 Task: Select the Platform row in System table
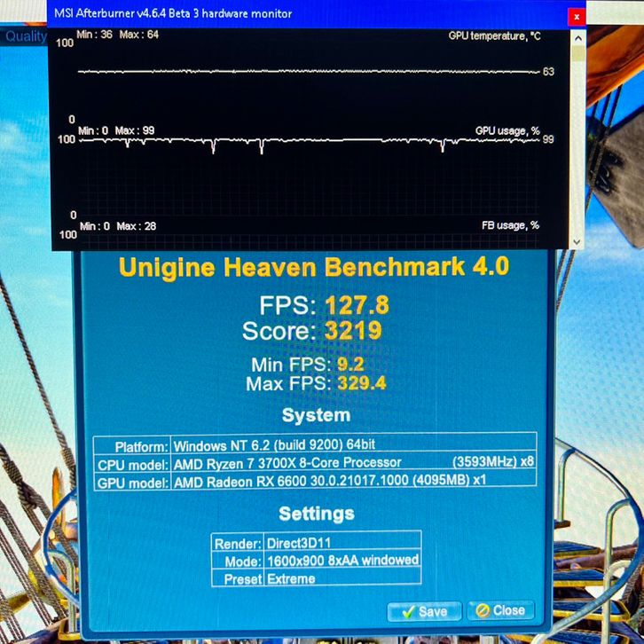point(315,445)
